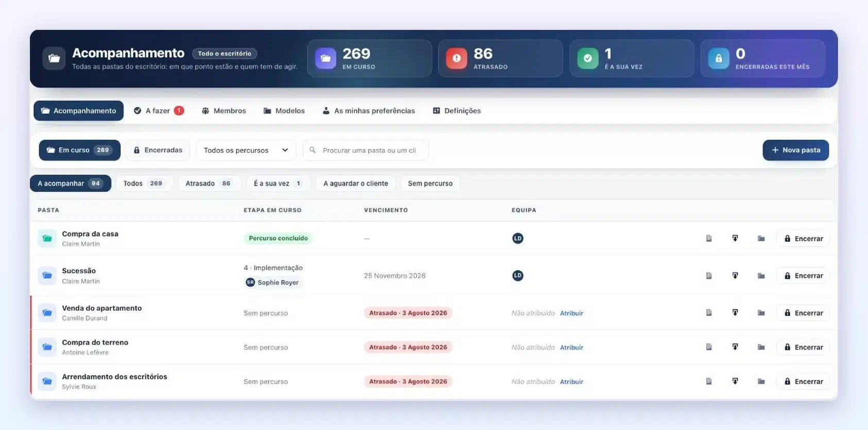Open the grey folder icon beside Encerrar for Venda do apartamento
The width and height of the screenshot is (868, 430).
click(761, 312)
